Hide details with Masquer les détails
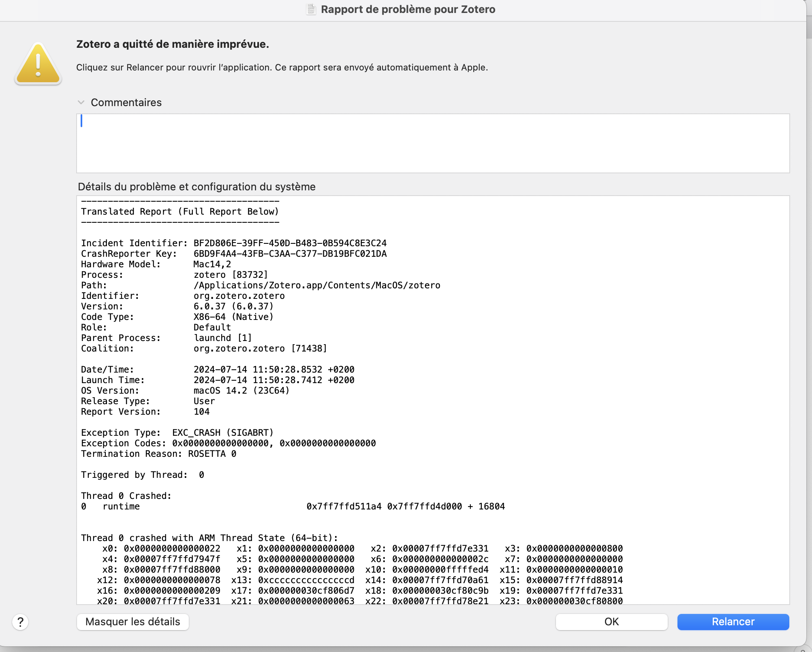This screenshot has width=812, height=652. point(132,622)
